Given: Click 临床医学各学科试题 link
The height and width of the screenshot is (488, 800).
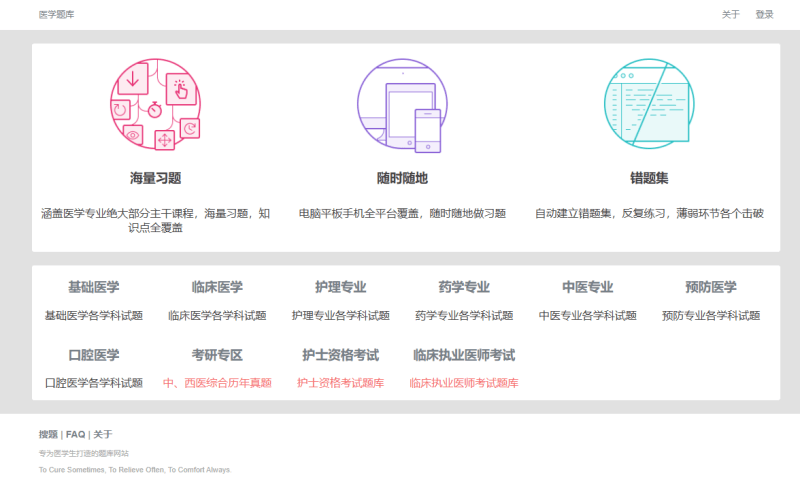Looking at the screenshot, I should (217, 315).
